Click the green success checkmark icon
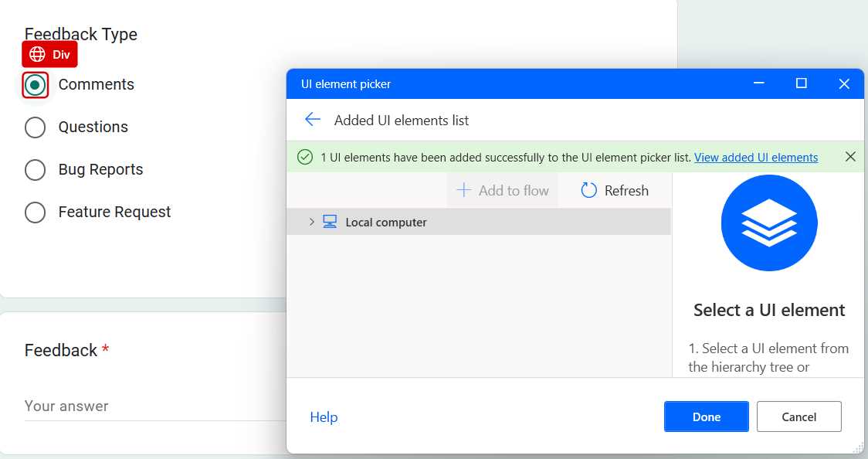 (x=304, y=157)
